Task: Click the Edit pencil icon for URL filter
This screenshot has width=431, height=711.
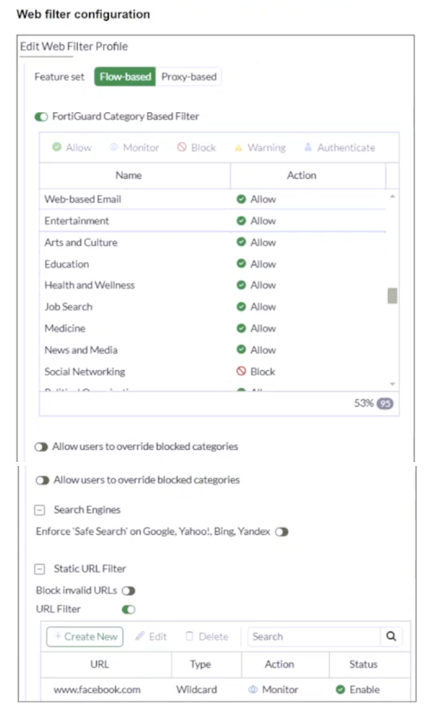Action: 140,636
